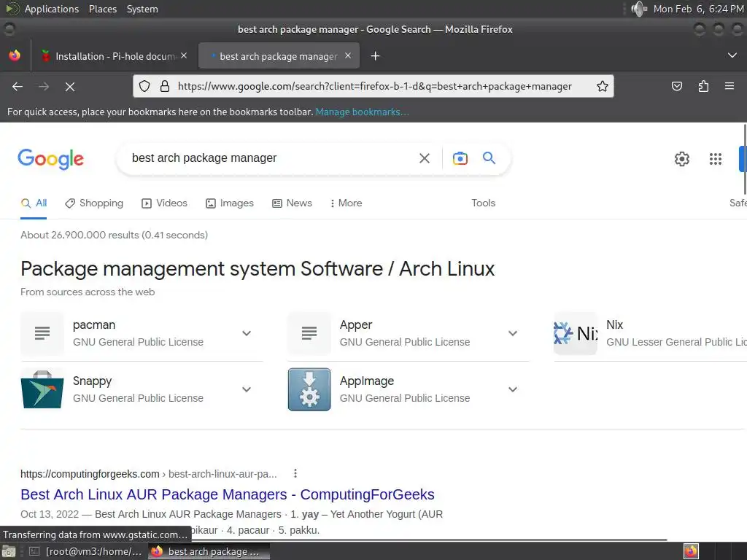Click the Google logo
Image resolution: width=747 pixels, height=560 pixels.
click(x=50, y=158)
